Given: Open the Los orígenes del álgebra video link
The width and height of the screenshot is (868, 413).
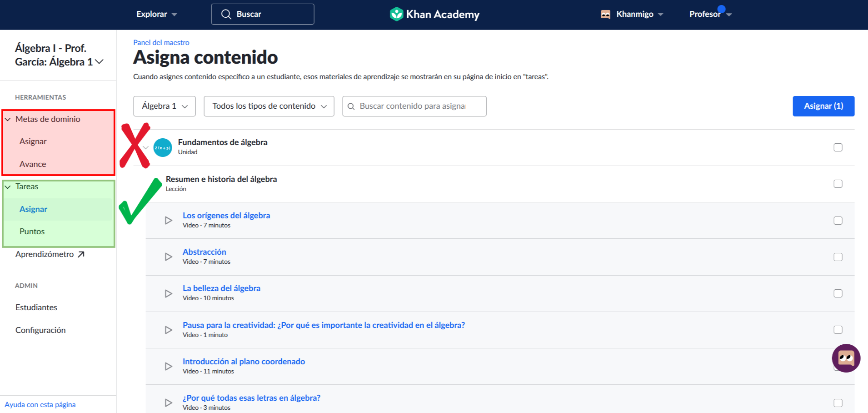Looking at the screenshot, I should tap(226, 216).
